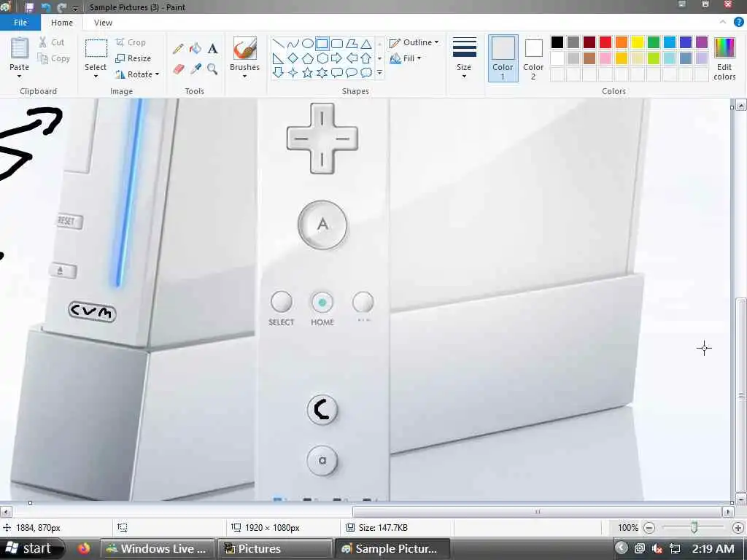Pick the Eraser tool
Image resolution: width=747 pixels, height=560 pixels.
point(178,69)
